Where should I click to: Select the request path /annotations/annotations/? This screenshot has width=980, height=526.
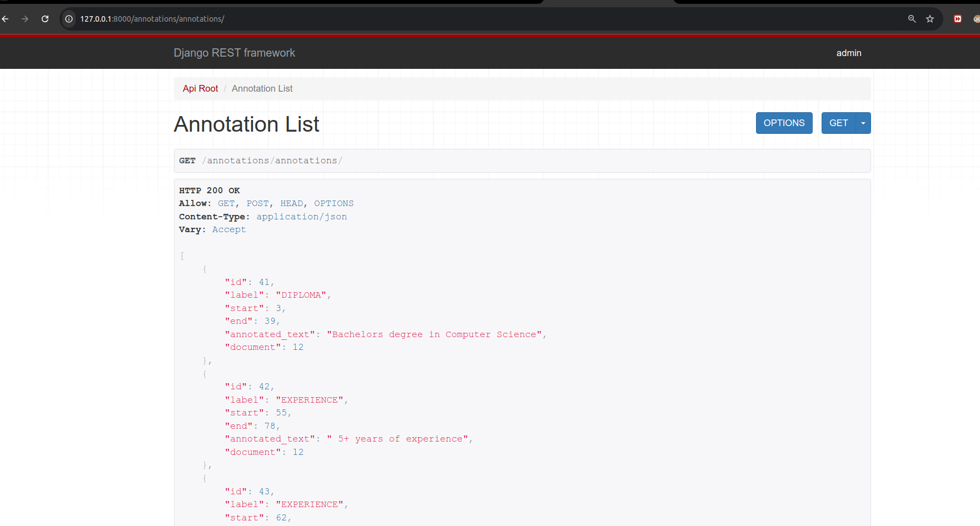(272, 161)
